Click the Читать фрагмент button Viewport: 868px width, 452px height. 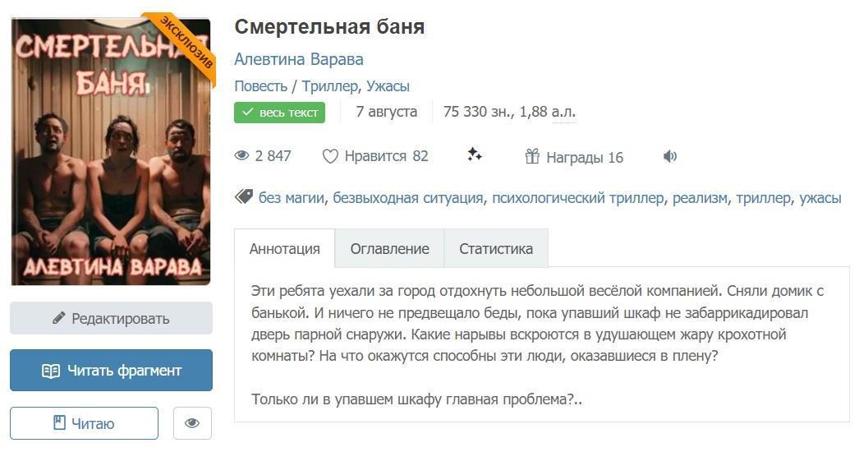coord(111,371)
